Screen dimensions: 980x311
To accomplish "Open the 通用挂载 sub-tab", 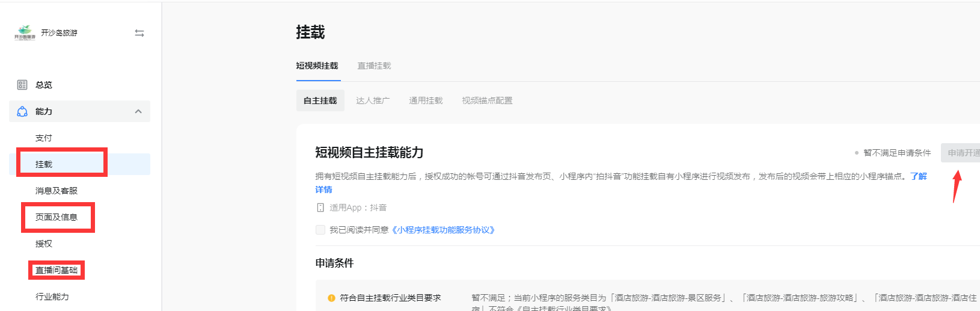I will [426, 100].
